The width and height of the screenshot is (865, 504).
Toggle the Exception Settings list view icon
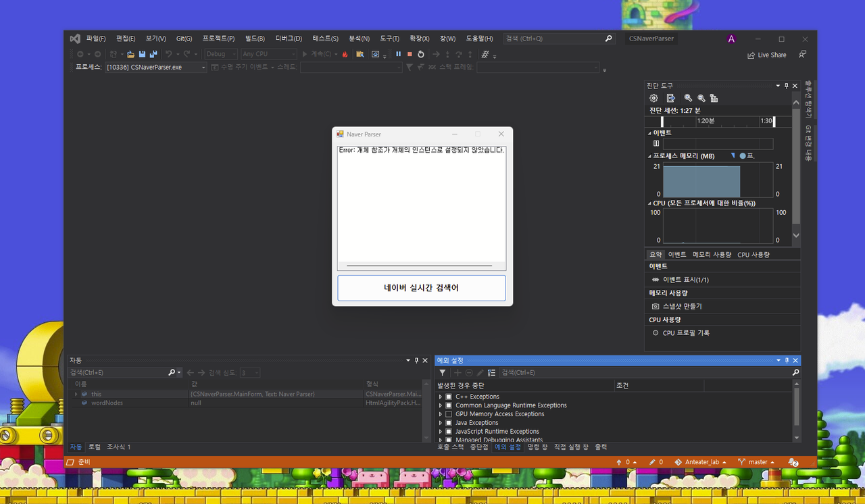[x=491, y=372]
